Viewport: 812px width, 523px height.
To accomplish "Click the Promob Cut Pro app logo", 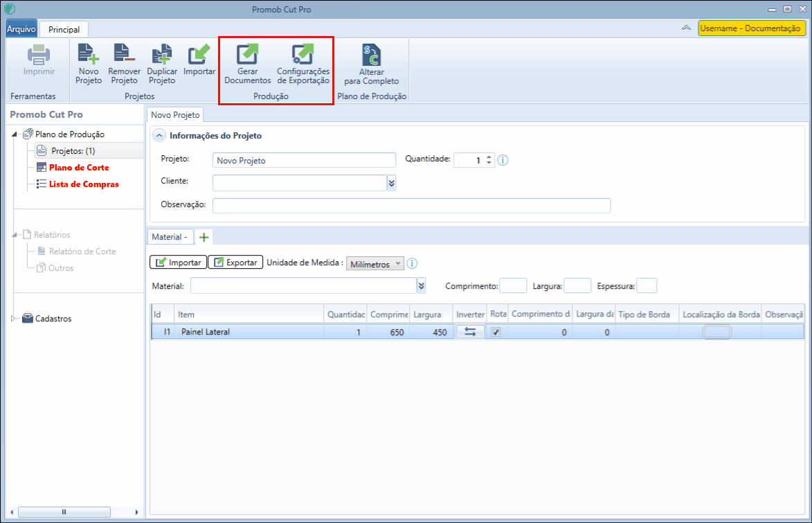I will pyautogui.click(x=9, y=9).
